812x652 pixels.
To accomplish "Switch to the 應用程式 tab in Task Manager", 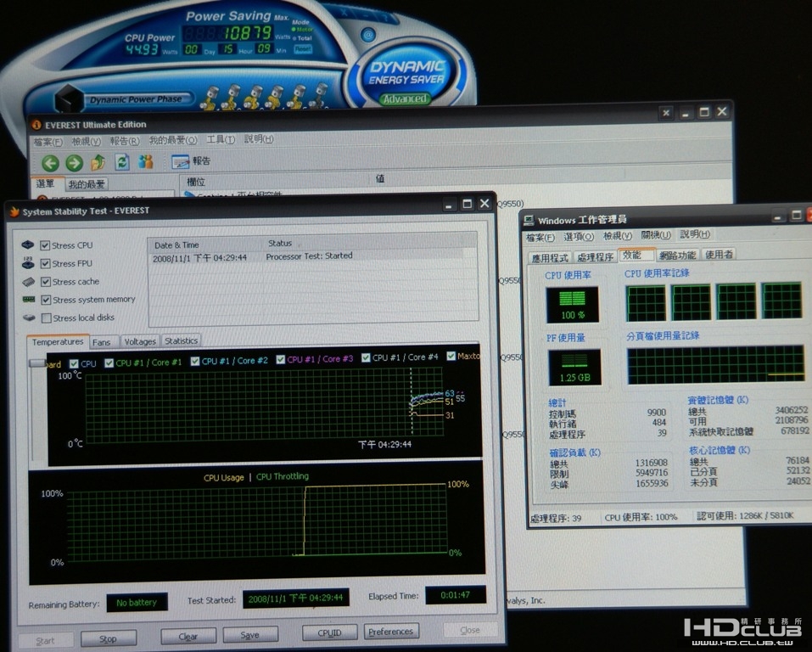I will (x=550, y=257).
